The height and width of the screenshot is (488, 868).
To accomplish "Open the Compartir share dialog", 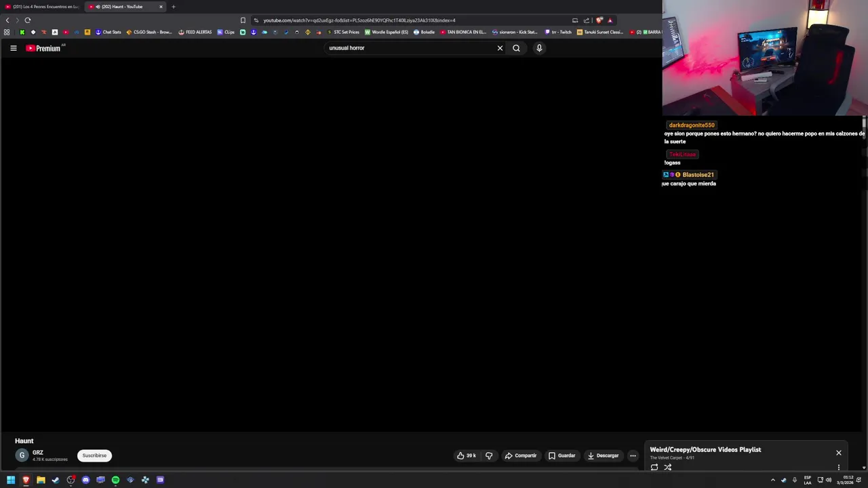I will pyautogui.click(x=521, y=455).
